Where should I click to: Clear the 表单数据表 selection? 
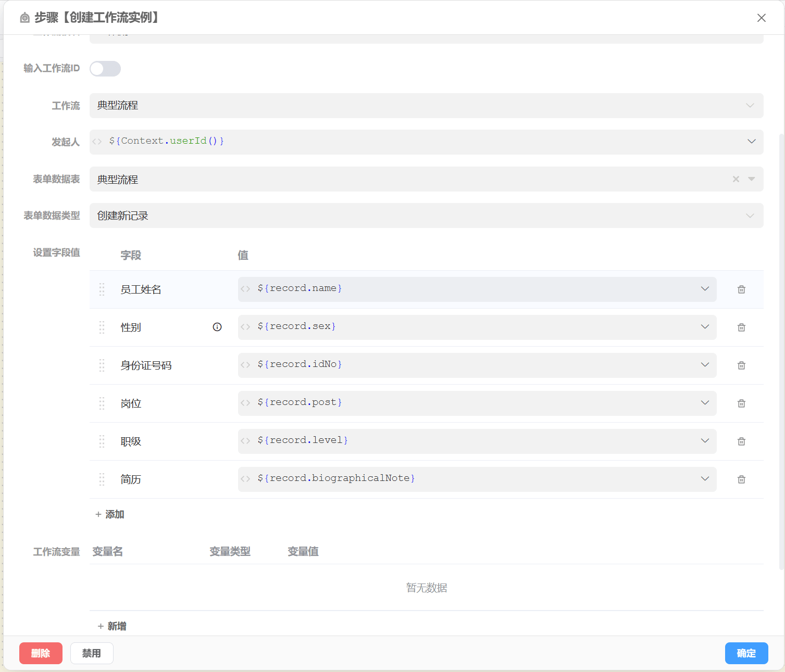coord(736,179)
